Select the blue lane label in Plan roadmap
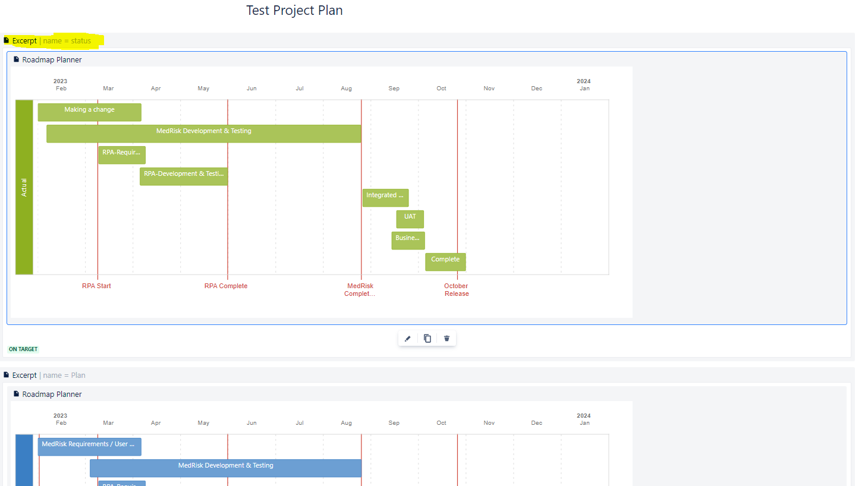 (24, 460)
